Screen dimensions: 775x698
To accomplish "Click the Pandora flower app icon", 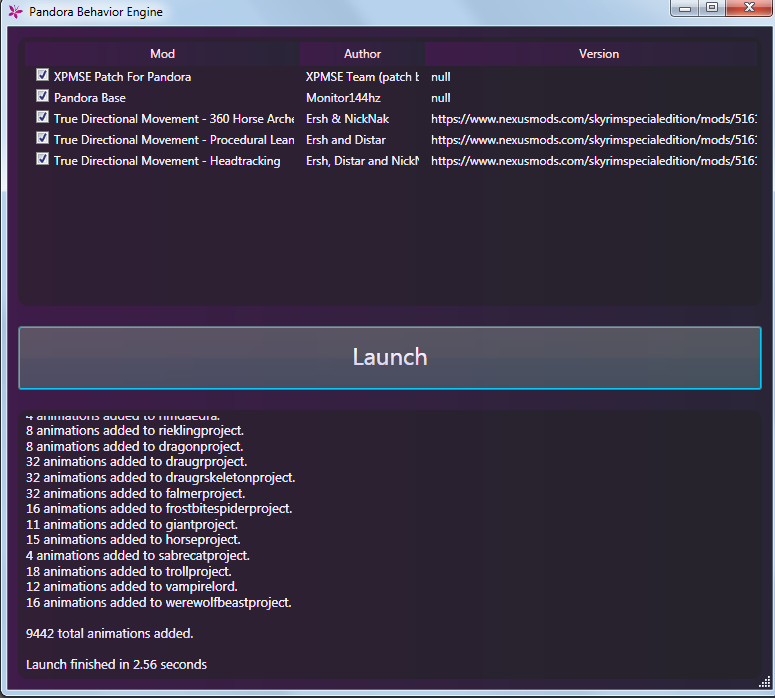I will tap(15, 11).
